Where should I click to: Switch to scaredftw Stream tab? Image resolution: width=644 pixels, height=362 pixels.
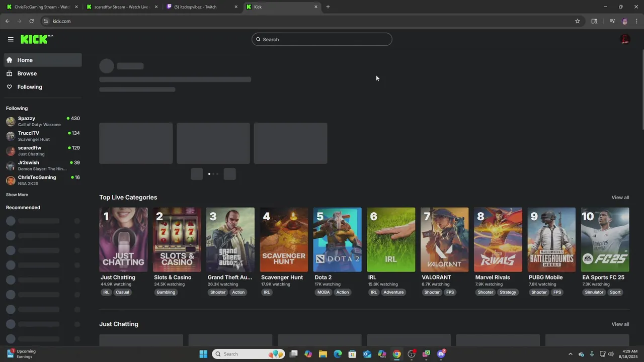122,7
